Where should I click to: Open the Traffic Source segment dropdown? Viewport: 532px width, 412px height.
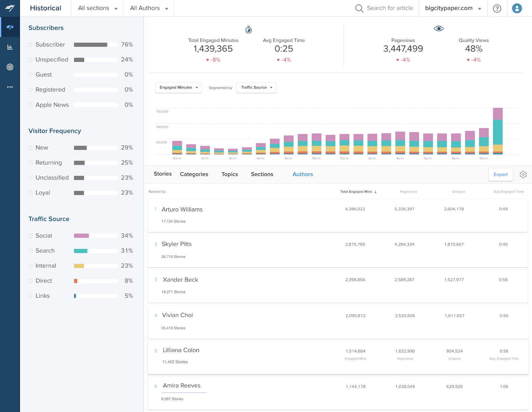click(256, 88)
